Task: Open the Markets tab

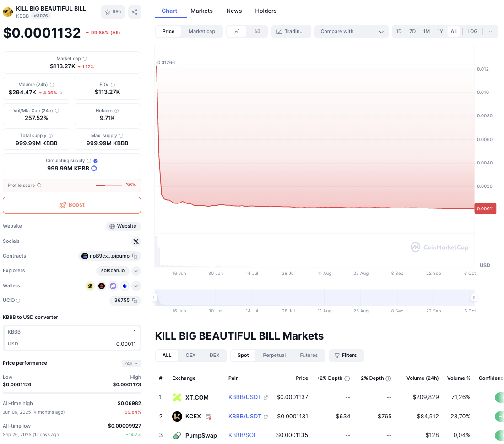Action: click(x=201, y=11)
